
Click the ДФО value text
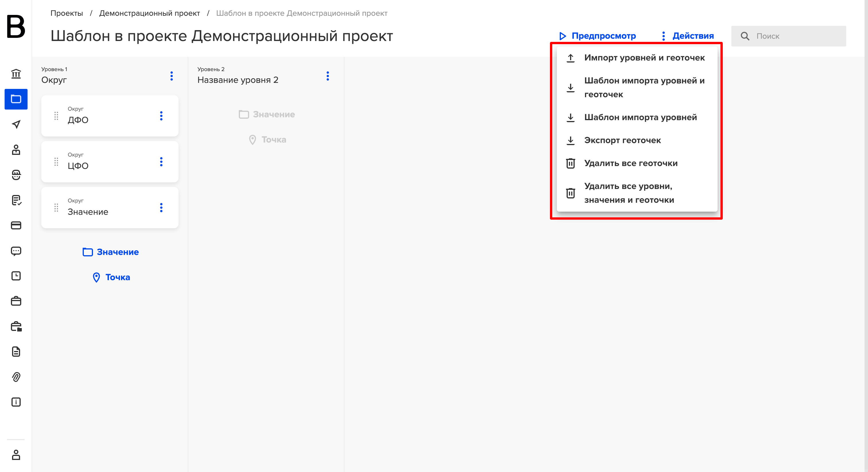78,120
